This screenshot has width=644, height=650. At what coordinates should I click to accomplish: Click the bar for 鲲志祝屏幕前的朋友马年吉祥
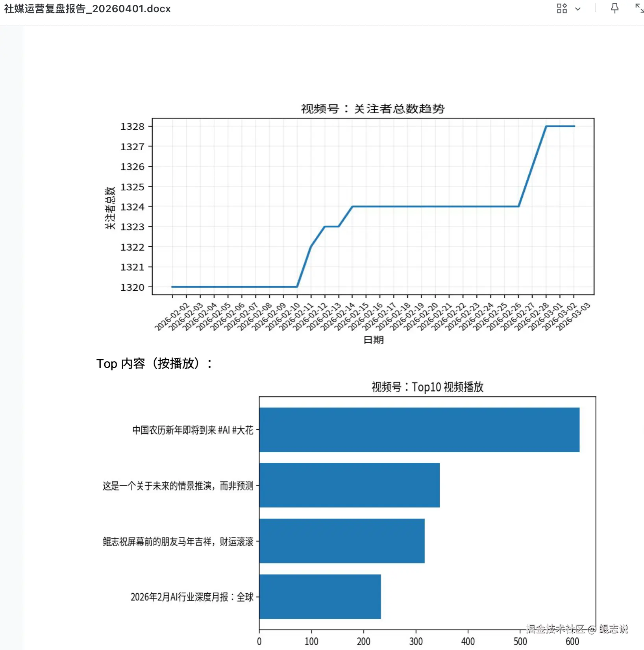click(x=342, y=541)
